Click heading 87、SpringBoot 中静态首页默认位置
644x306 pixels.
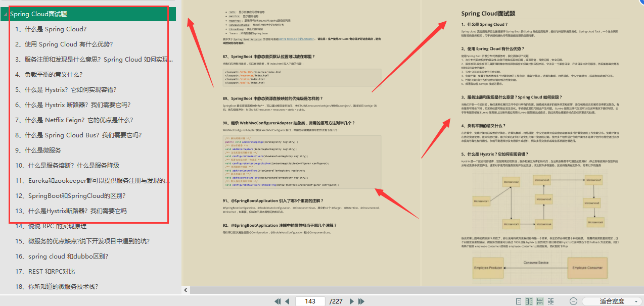pyautogui.click(x=269, y=57)
